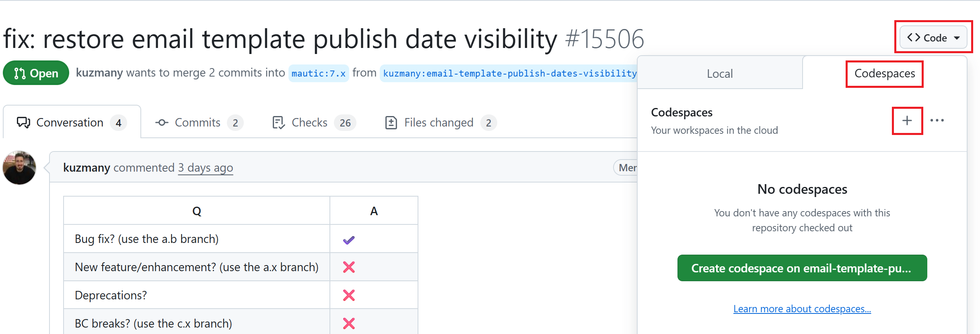Click kuzmany's avatar picture
Viewport: 980px width, 334px height.
(19, 168)
